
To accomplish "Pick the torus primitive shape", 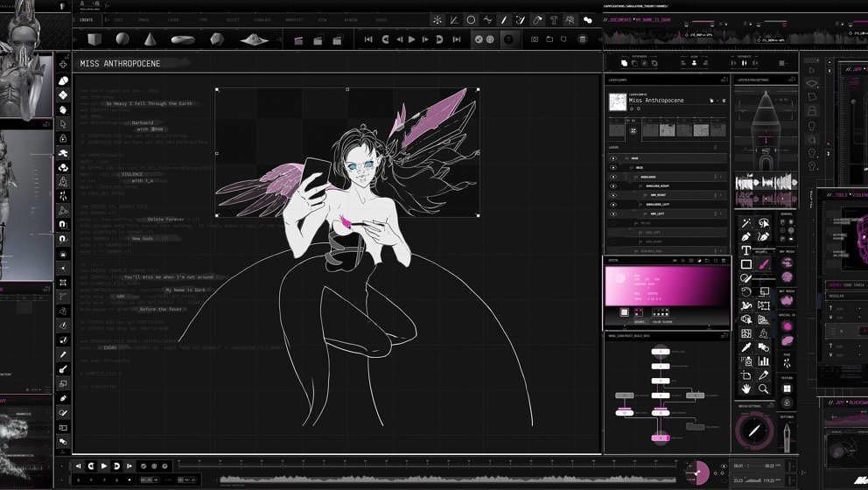I will [183, 39].
